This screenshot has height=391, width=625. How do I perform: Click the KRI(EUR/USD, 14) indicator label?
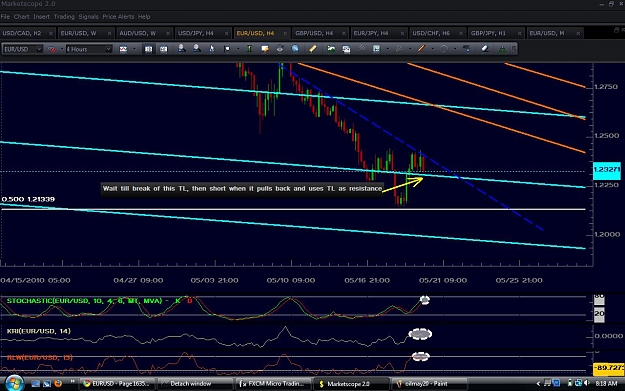(39, 331)
